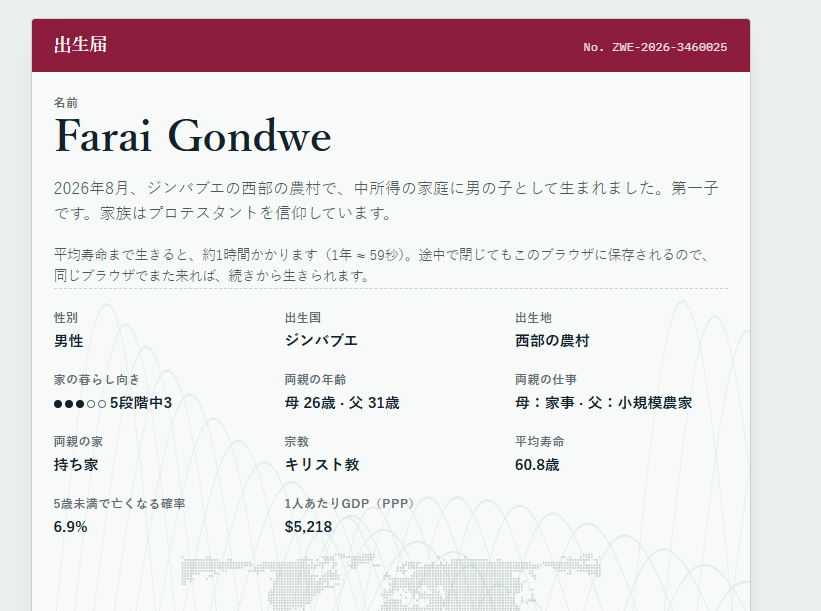Click the 出生地 label
The image size is (821, 611).
533,318
